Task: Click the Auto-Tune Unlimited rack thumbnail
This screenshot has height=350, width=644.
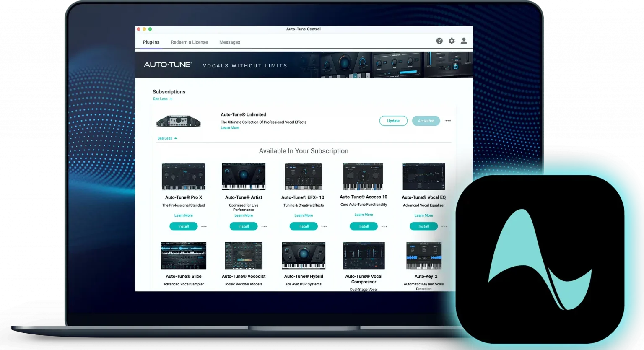Action: pyautogui.click(x=179, y=121)
